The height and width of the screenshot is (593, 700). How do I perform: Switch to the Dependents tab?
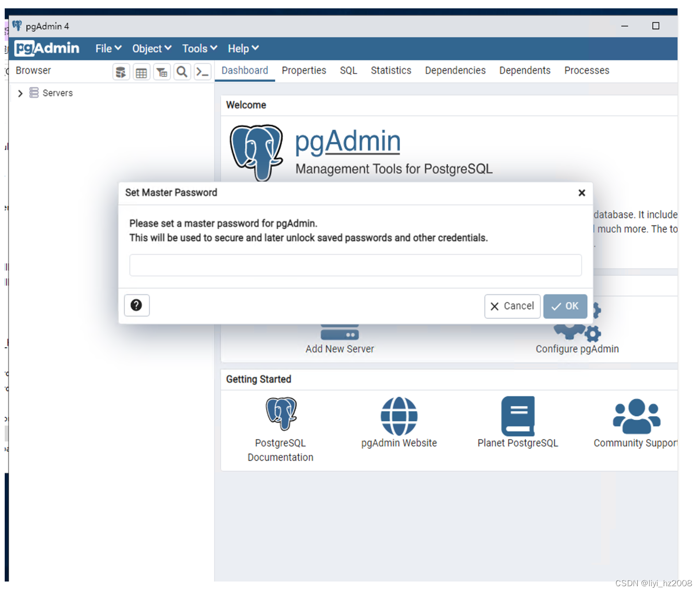tap(524, 70)
